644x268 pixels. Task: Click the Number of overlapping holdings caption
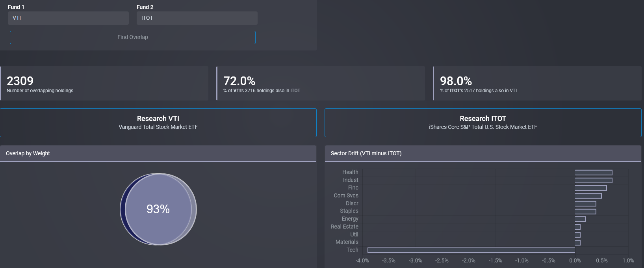pos(40,91)
